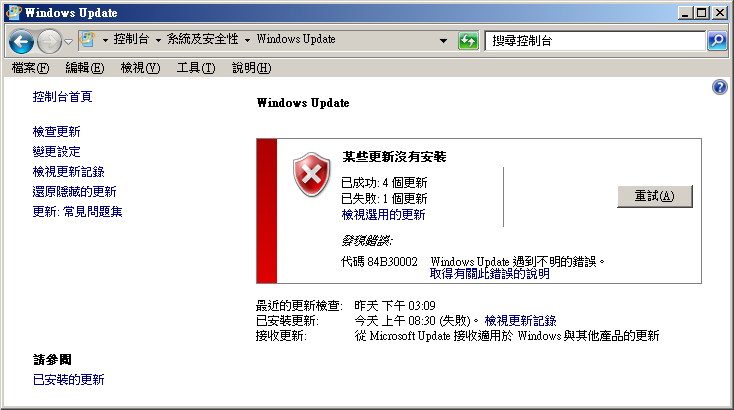This screenshot has height=410, width=734.
Task: Click the 已失敗: 1 個更新 text
Action: click(384, 199)
